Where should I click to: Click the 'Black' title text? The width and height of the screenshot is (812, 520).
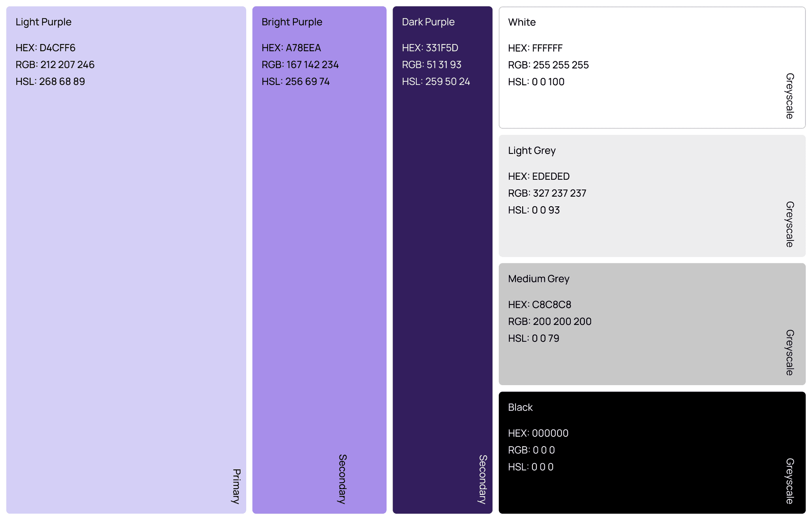[520, 407]
